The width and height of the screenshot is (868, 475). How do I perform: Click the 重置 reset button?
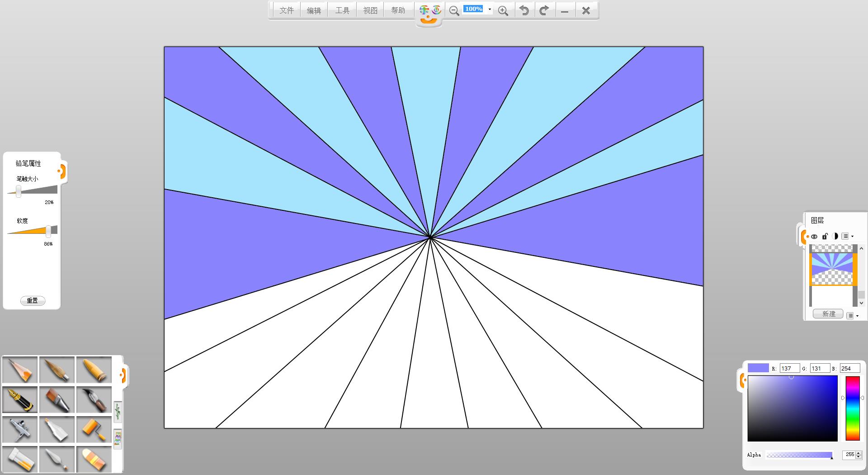tap(33, 301)
